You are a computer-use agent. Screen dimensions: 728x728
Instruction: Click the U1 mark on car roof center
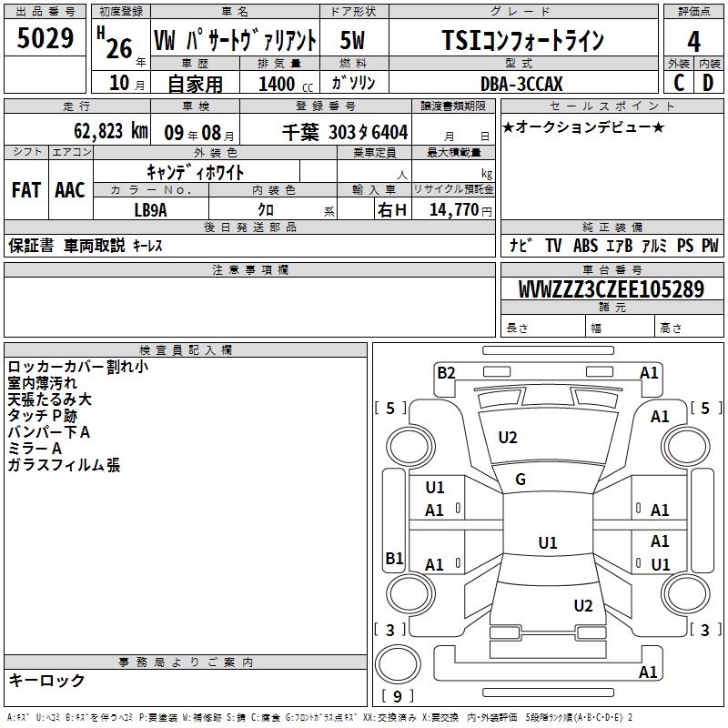click(547, 543)
